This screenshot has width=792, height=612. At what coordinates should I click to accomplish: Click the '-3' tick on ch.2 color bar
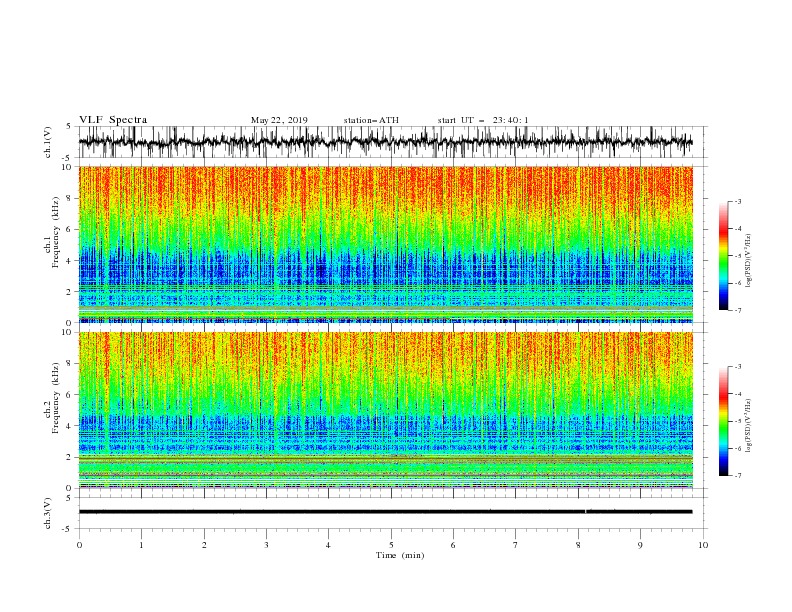tap(737, 367)
